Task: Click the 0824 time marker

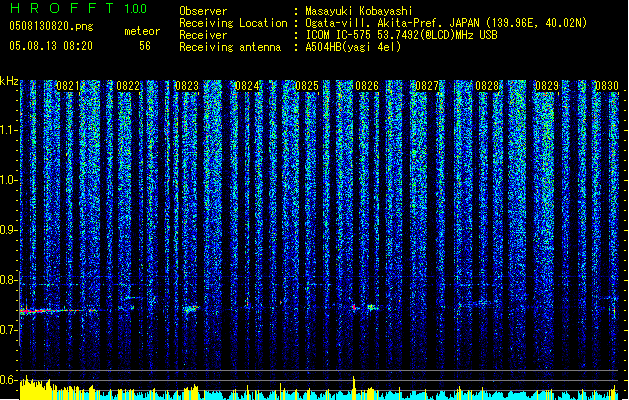Action: [x=247, y=86]
